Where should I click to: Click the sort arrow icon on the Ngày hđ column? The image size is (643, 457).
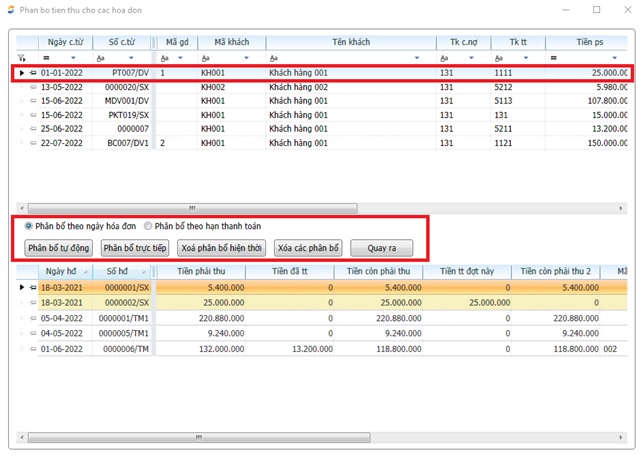[86, 271]
